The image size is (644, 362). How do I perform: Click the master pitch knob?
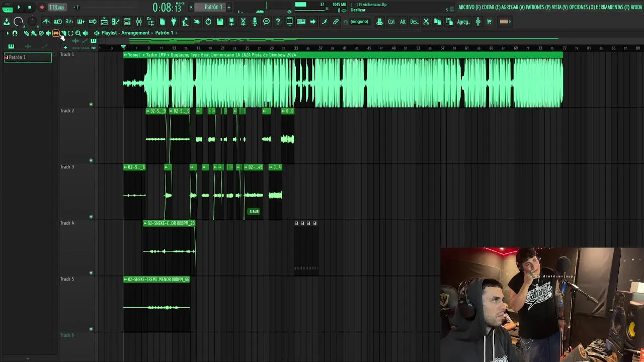pos(32,22)
